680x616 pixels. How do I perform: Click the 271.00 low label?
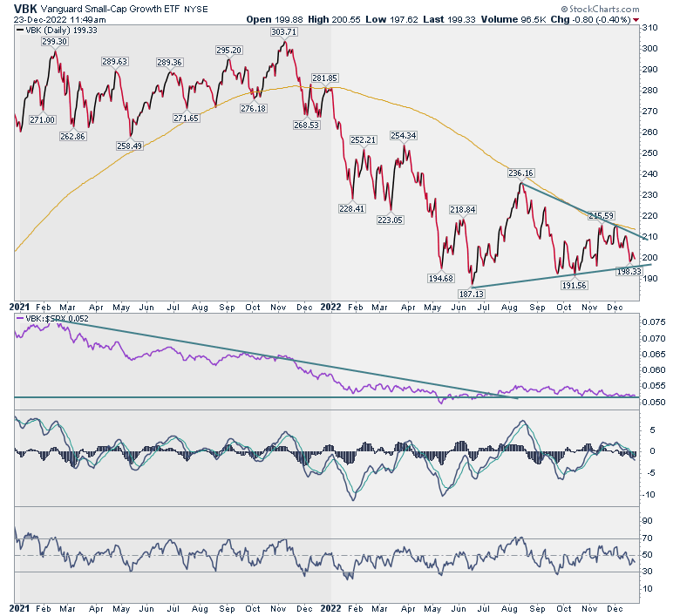pos(43,119)
